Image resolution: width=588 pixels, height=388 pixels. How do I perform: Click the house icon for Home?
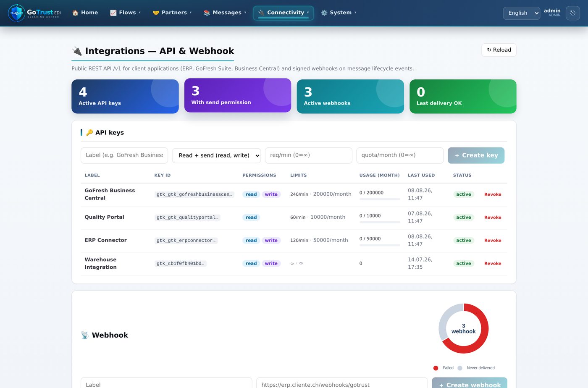pos(75,13)
